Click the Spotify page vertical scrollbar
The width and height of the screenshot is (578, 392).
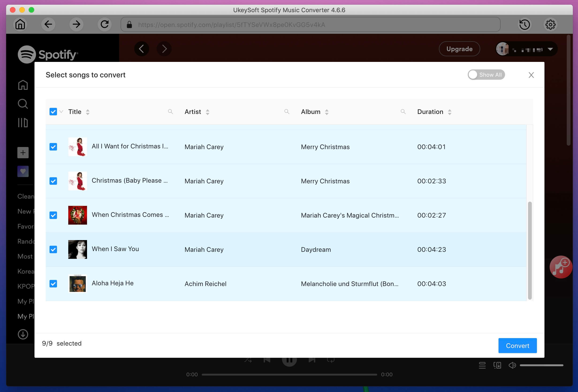568,91
